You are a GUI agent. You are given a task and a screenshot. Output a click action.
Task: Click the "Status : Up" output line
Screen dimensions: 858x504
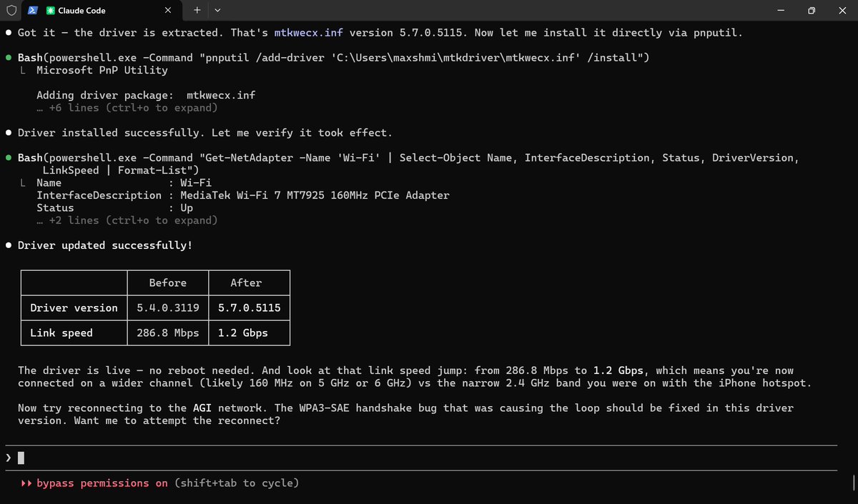point(114,207)
